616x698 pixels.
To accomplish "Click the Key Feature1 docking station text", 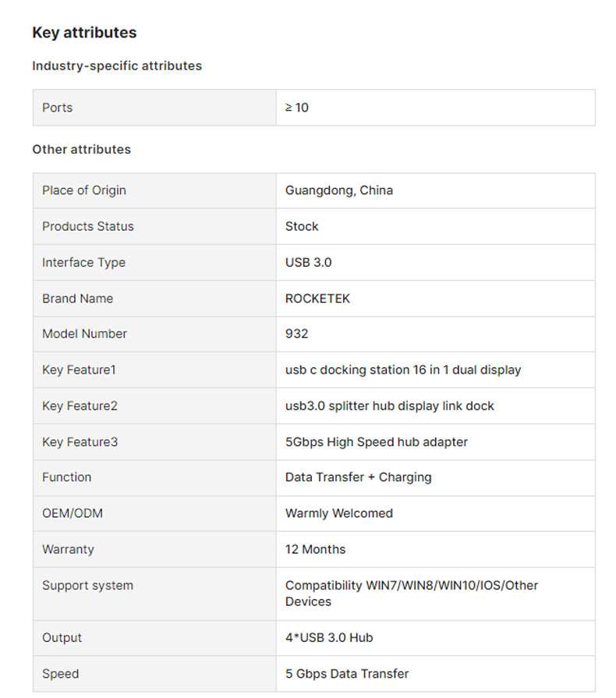I will [403, 370].
